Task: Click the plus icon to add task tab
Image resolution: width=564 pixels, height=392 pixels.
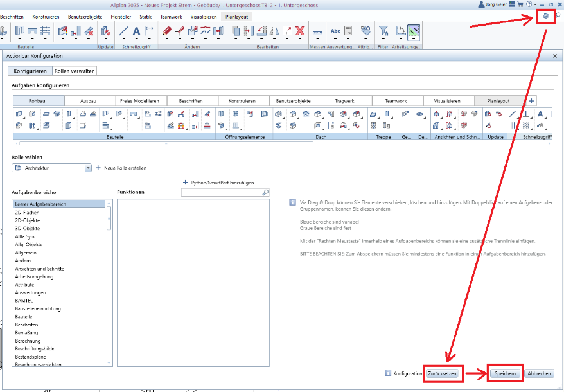Action: pyautogui.click(x=531, y=101)
